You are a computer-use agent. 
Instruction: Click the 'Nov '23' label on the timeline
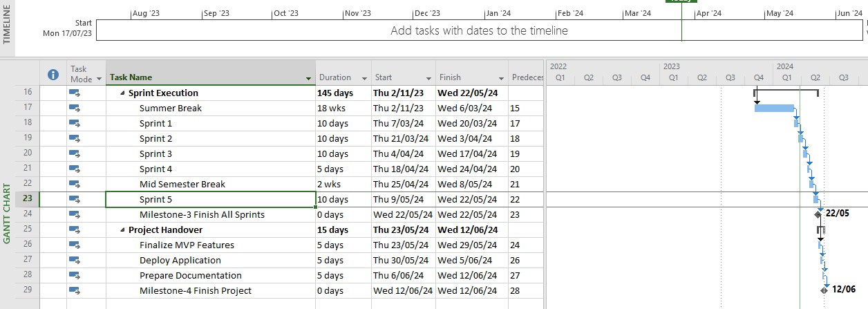click(x=359, y=13)
